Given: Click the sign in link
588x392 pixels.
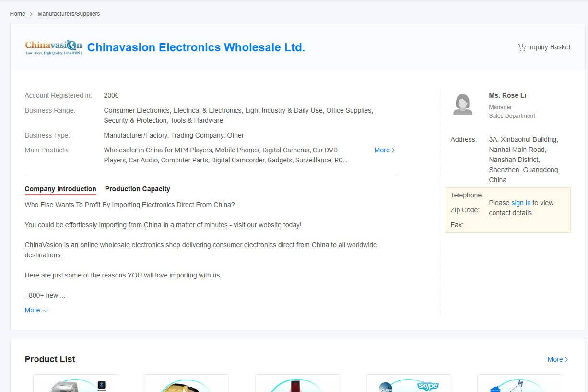Looking at the screenshot, I should click(521, 203).
